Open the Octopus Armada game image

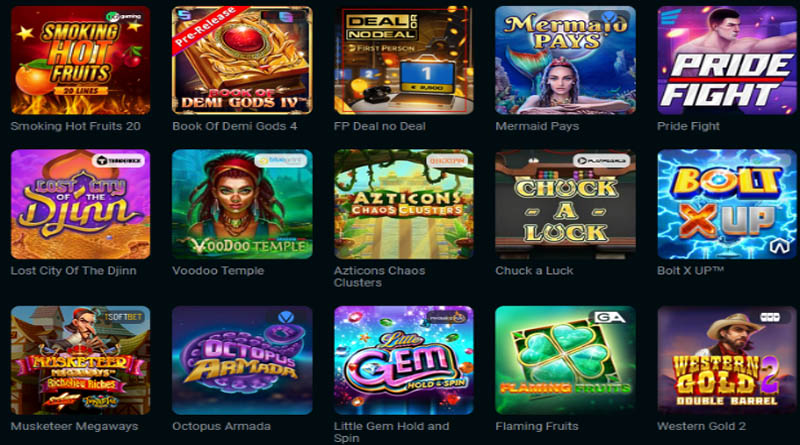pos(242,360)
